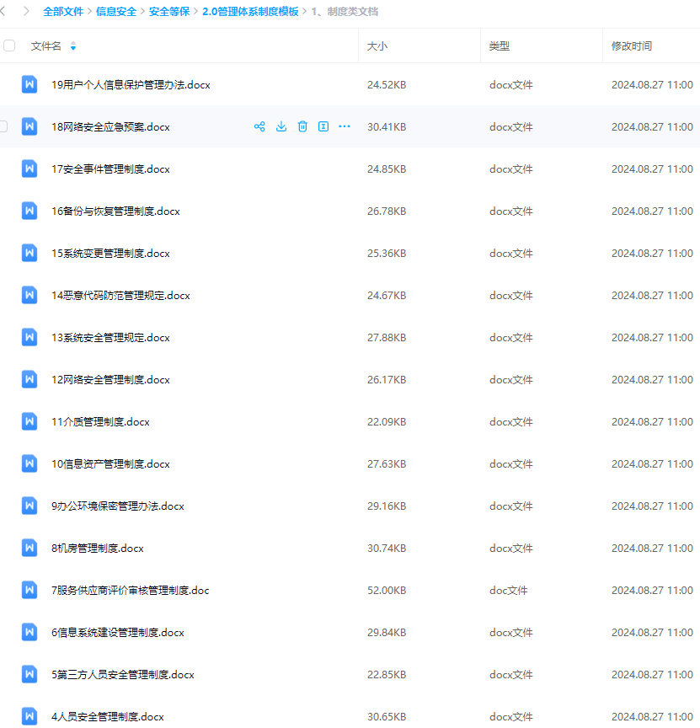
Task: Open file 18网络安全应急预案.docx
Action: [110, 126]
